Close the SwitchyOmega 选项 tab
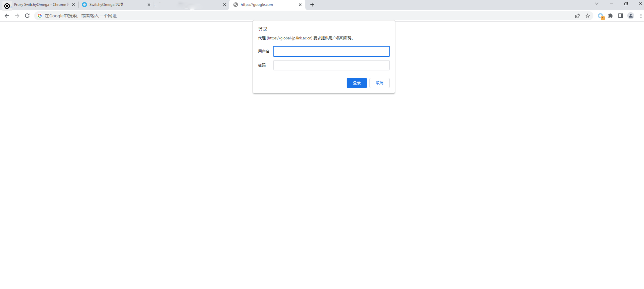 149,5
